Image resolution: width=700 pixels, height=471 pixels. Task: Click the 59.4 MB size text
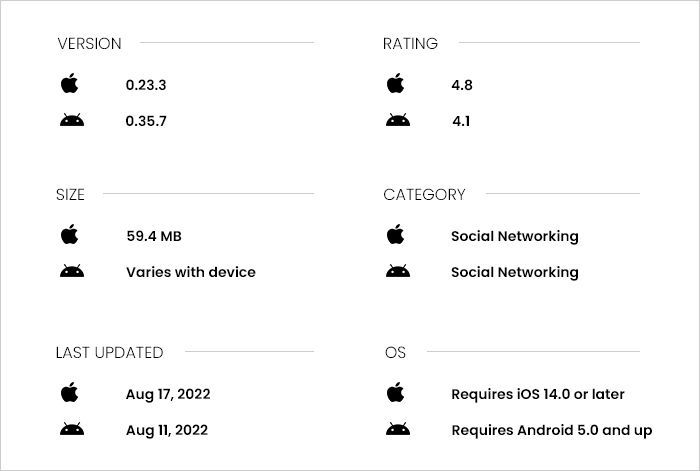[x=154, y=236]
